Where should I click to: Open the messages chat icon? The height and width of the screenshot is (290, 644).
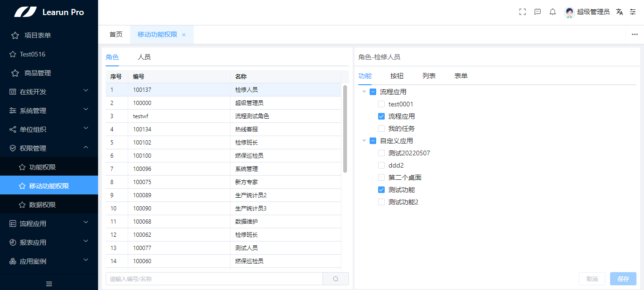point(537,12)
